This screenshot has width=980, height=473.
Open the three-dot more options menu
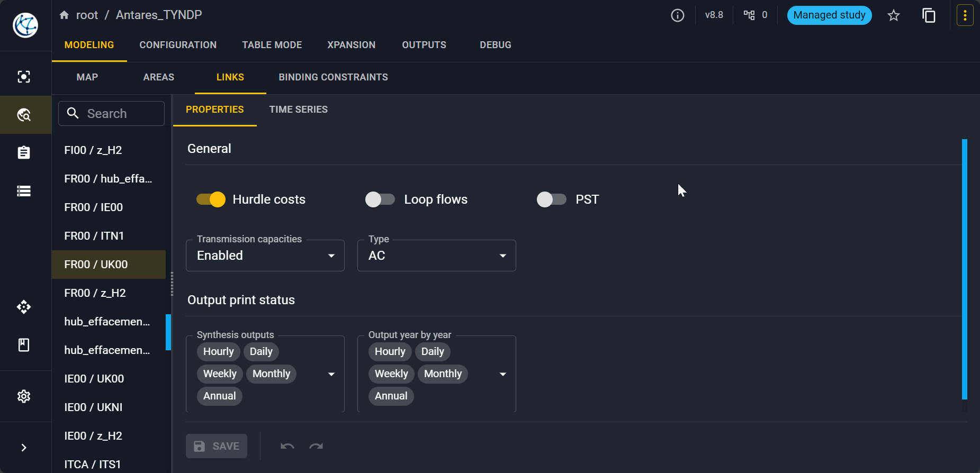[965, 15]
